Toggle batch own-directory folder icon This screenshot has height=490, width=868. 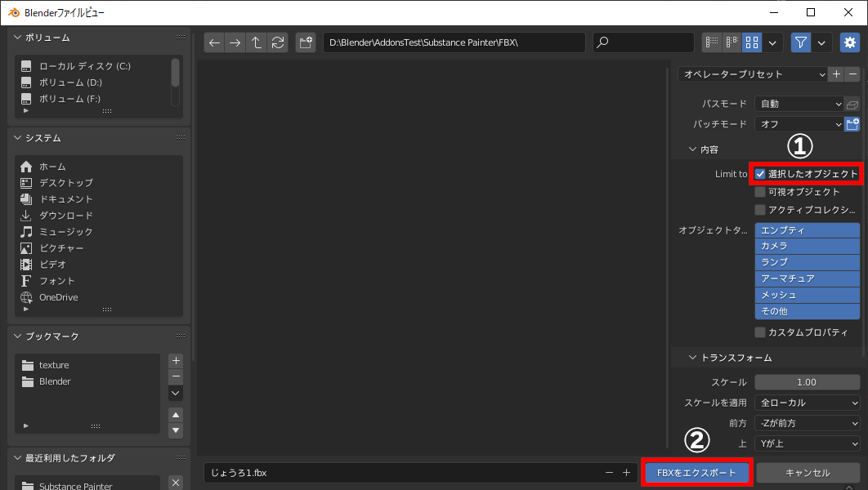(852, 124)
